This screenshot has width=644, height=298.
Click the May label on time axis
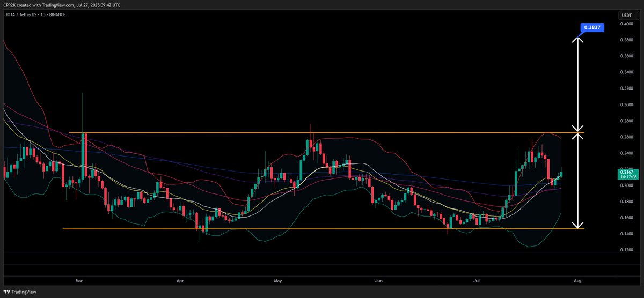[277, 280]
